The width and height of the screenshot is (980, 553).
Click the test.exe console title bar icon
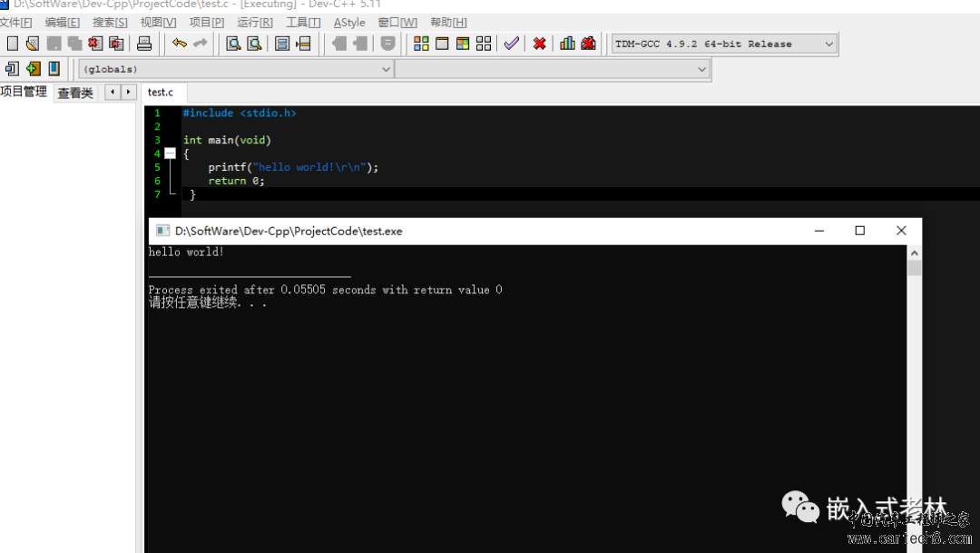162,231
